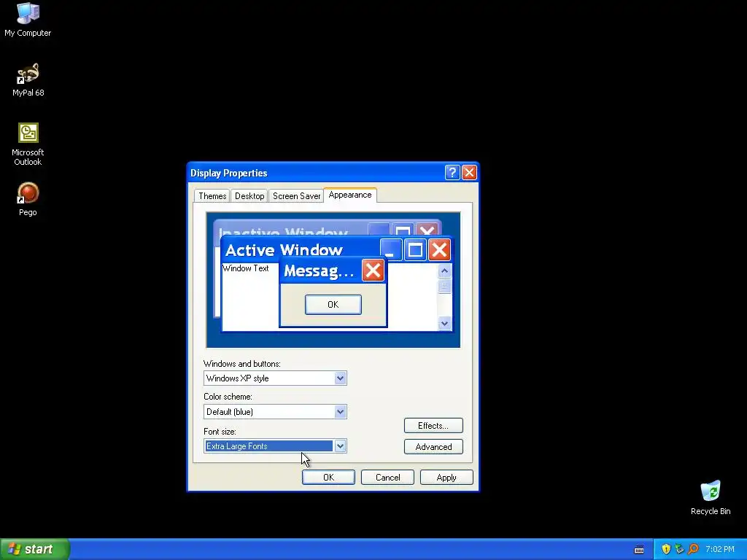This screenshot has height=560, width=747.
Task: Open the Font size dropdown arrow
Action: (340, 446)
